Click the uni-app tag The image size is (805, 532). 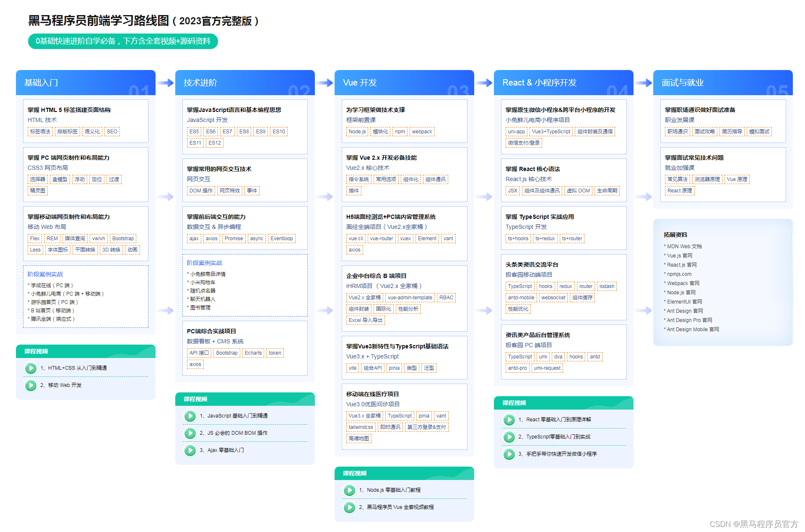pos(517,132)
